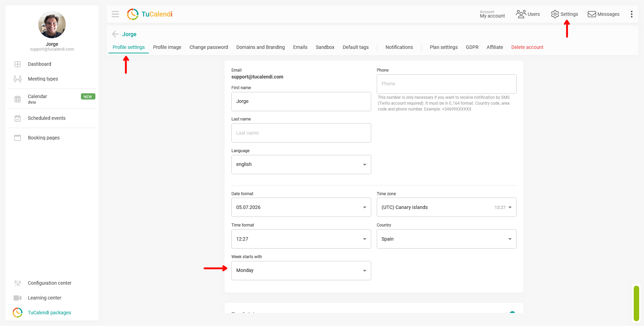Switch to Profile image tab
The image size is (644, 326).
[167, 47]
